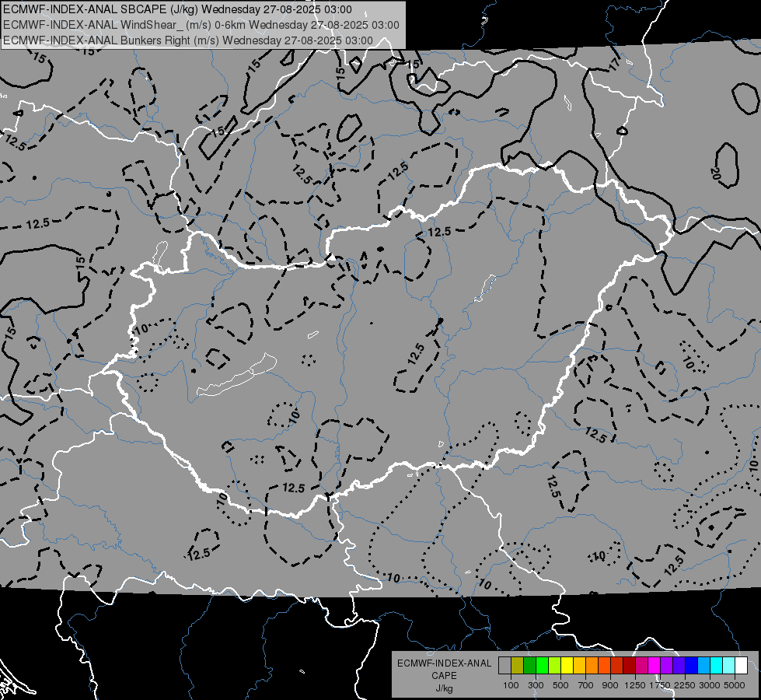Screen dimensions: 761x700
Task: Select the deep pink swatch above 1250
Action: pos(641,666)
